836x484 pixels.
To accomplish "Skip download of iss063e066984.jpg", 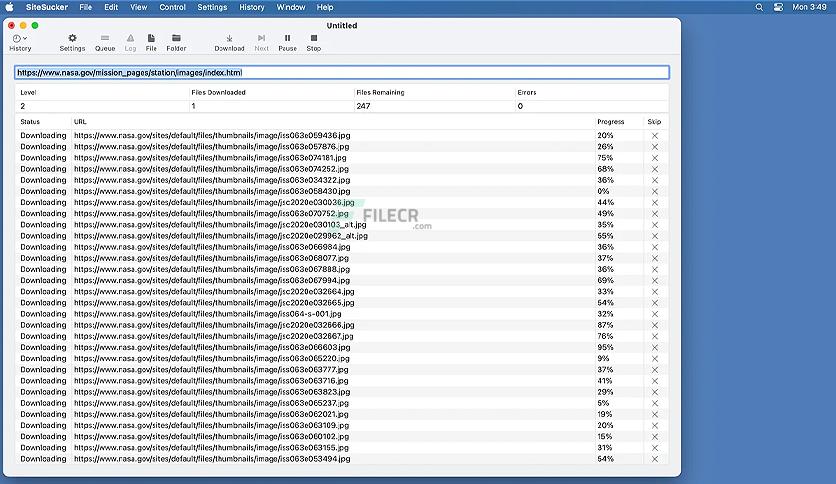I will [x=655, y=247].
